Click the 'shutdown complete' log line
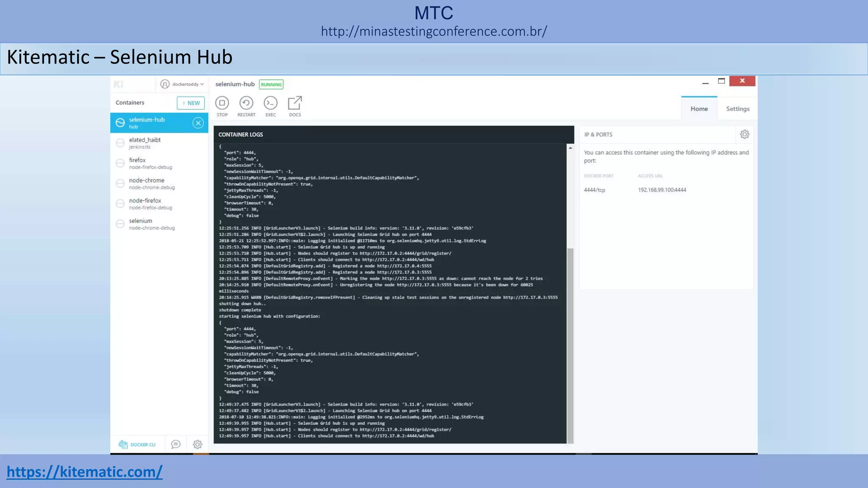 click(240, 310)
